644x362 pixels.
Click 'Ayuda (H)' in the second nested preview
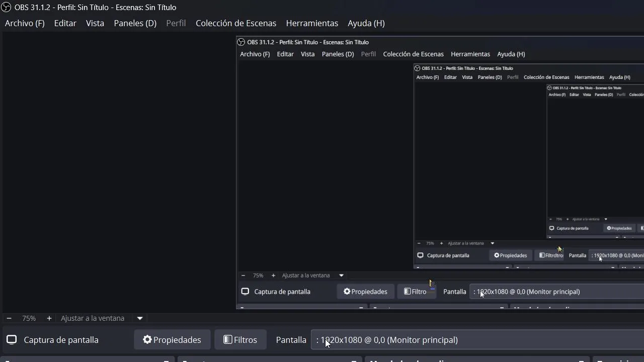pyautogui.click(x=620, y=77)
